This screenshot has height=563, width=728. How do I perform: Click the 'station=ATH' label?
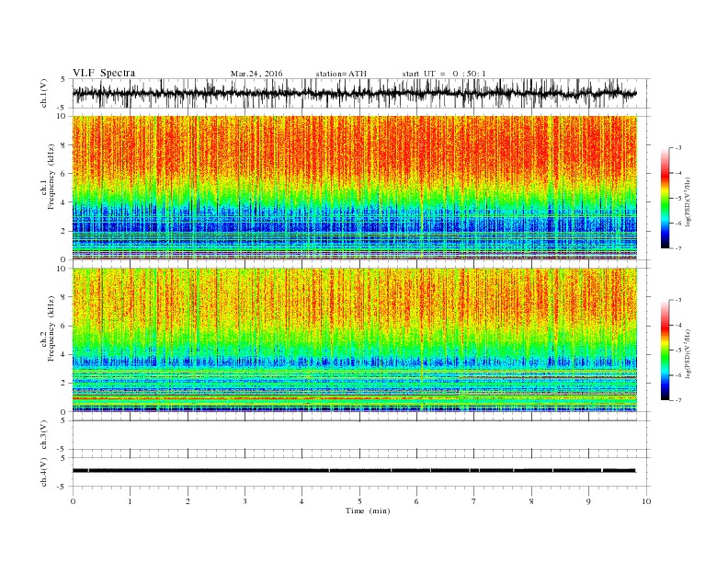(x=341, y=74)
